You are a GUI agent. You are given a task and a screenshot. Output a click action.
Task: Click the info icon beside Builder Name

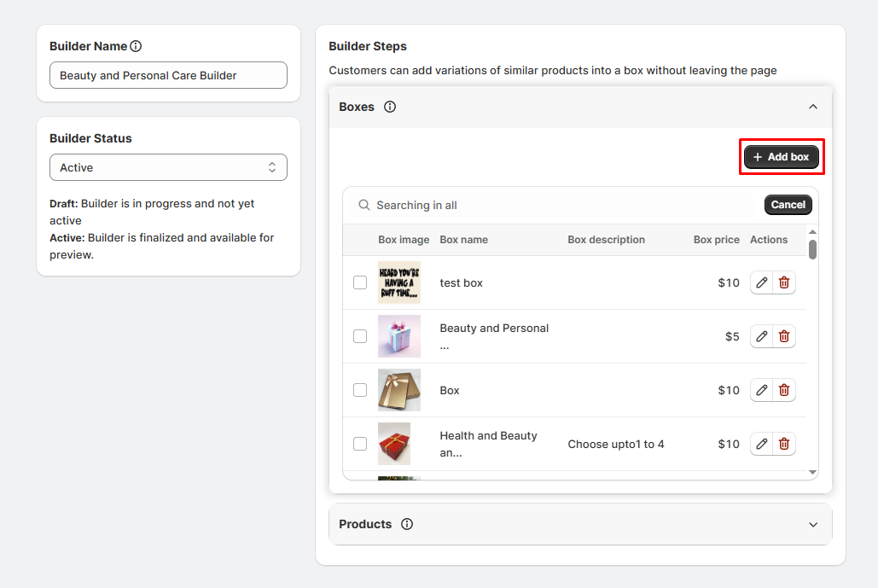136,46
